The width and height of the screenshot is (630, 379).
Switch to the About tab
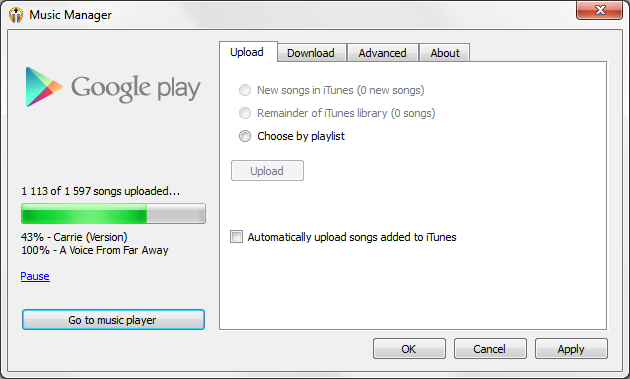click(x=445, y=53)
